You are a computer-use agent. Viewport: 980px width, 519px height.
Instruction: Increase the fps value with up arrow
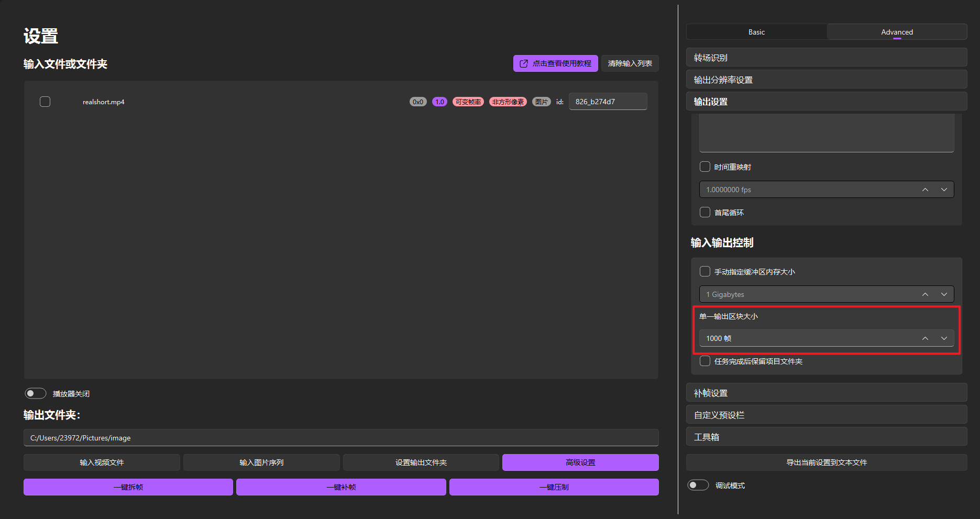tap(925, 190)
